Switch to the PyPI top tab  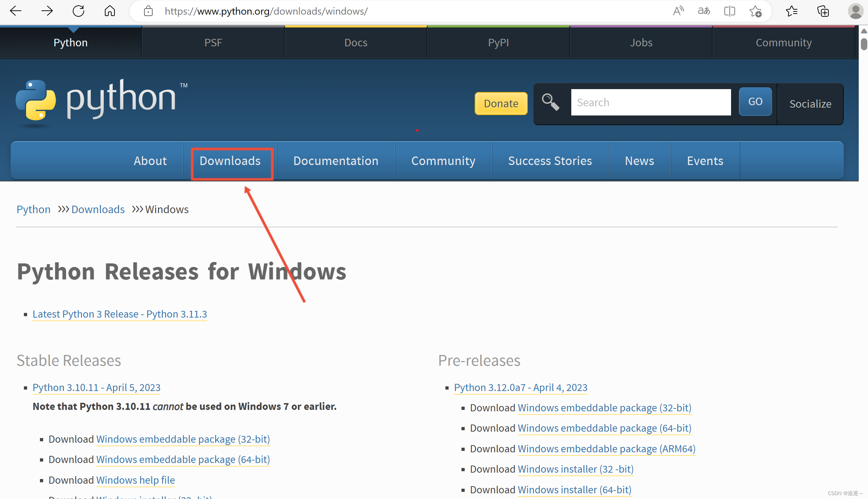coord(499,42)
